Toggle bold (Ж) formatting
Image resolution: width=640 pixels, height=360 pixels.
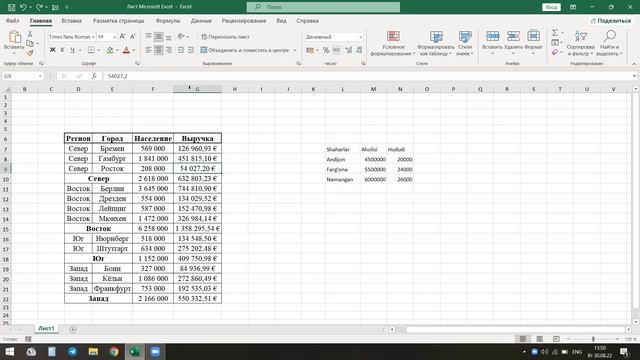click(52, 50)
